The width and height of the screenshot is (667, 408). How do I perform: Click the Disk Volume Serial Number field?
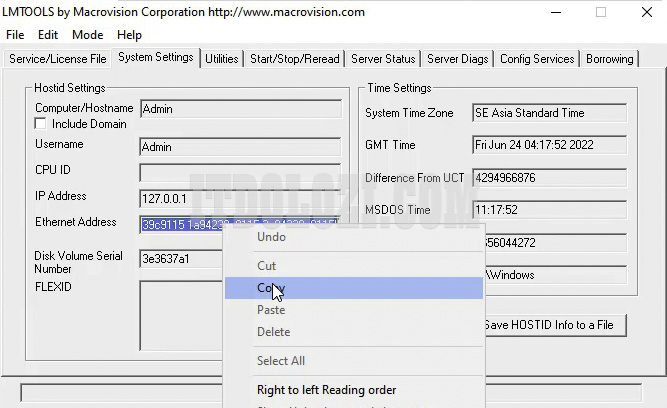(x=182, y=259)
